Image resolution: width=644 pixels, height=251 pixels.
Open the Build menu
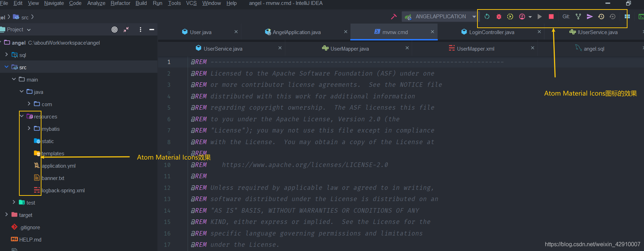click(141, 3)
